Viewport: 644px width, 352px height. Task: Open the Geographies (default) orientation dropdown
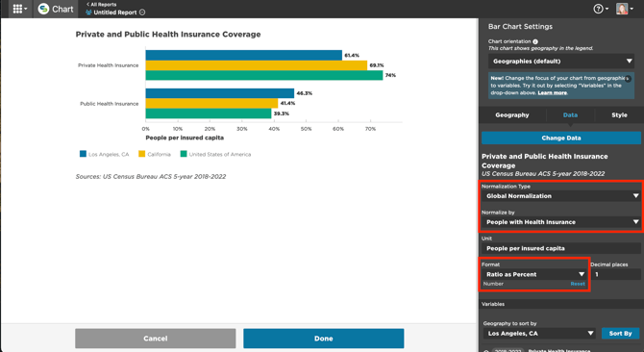pyautogui.click(x=561, y=62)
